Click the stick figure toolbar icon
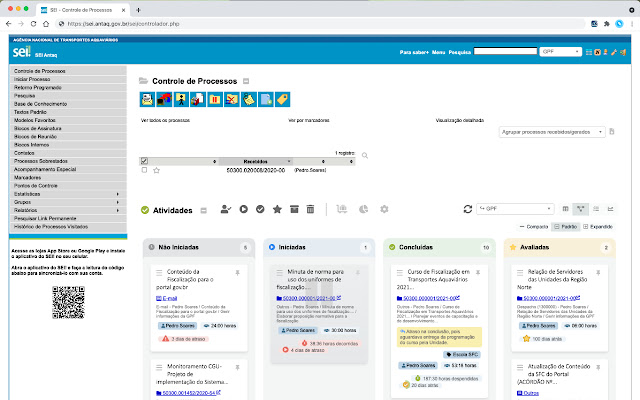 point(181,99)
